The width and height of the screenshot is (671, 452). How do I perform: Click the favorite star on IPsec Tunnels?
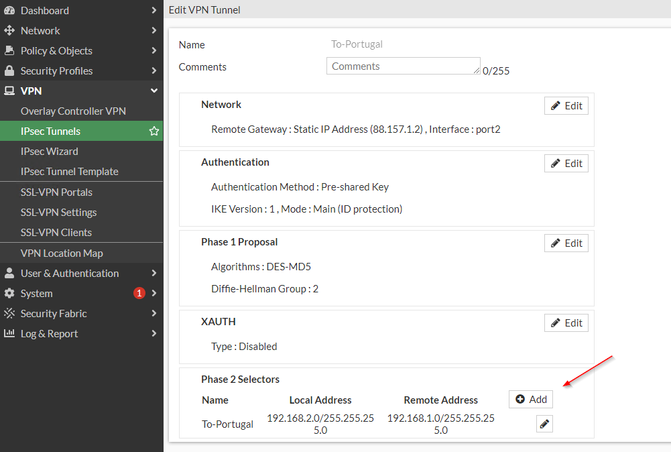pyautogui.click(x=154, y=131)
